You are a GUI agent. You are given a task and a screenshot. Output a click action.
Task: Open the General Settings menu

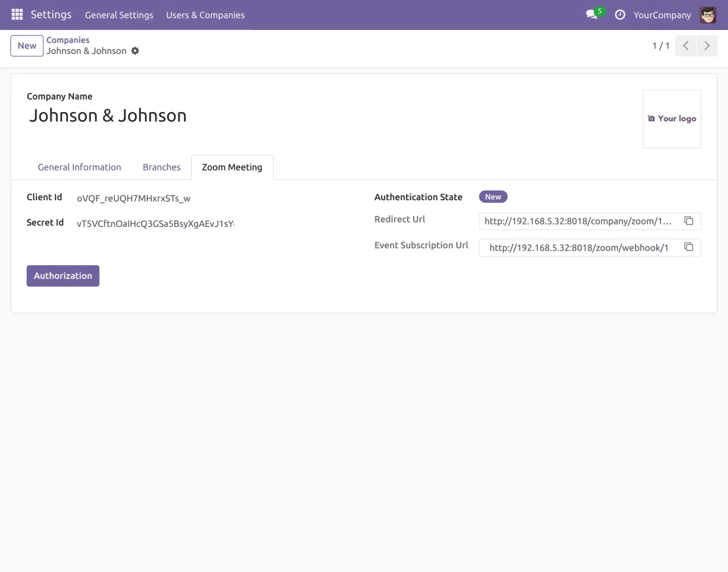[x=119, y=15]
